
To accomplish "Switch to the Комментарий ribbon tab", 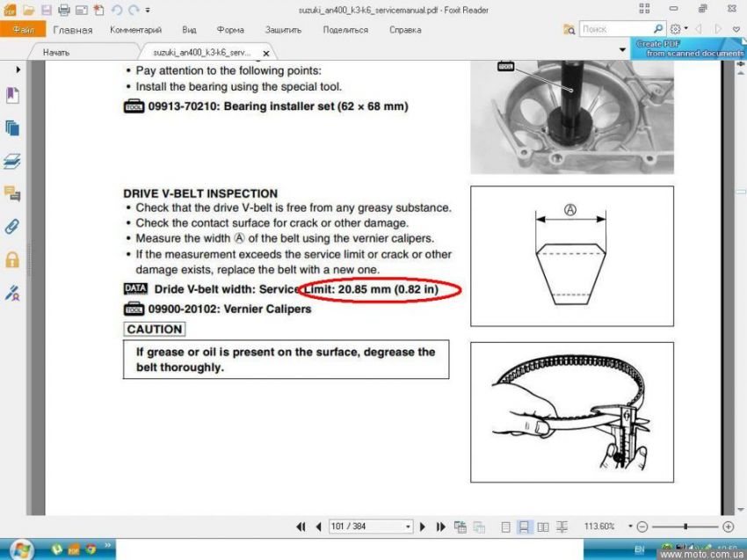I will (x=135, y=30).
